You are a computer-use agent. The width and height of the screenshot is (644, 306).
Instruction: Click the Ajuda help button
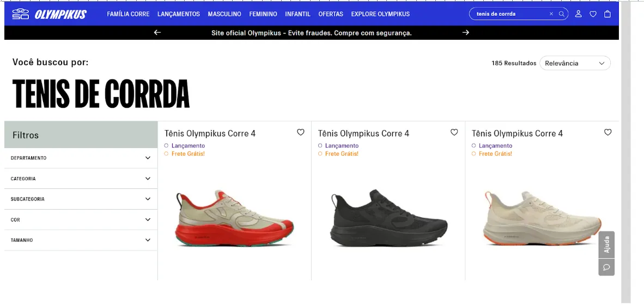click(606, 245)
